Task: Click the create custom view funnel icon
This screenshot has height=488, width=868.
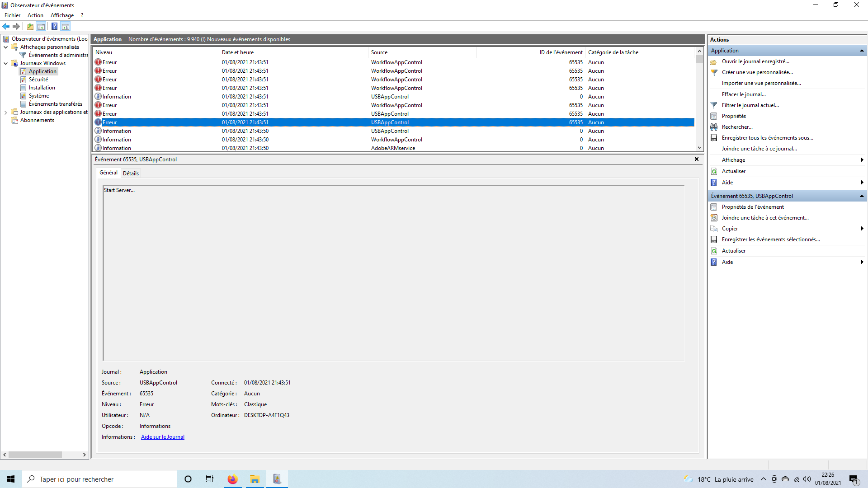Action: 714,72
